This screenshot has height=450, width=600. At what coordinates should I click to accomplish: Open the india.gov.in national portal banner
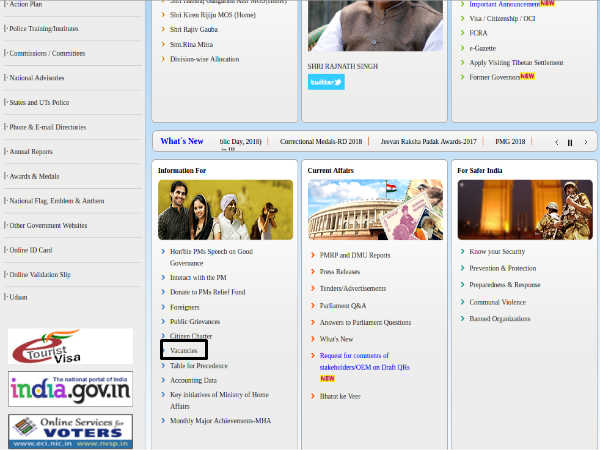pyautogui.click(x=70, y=389)
